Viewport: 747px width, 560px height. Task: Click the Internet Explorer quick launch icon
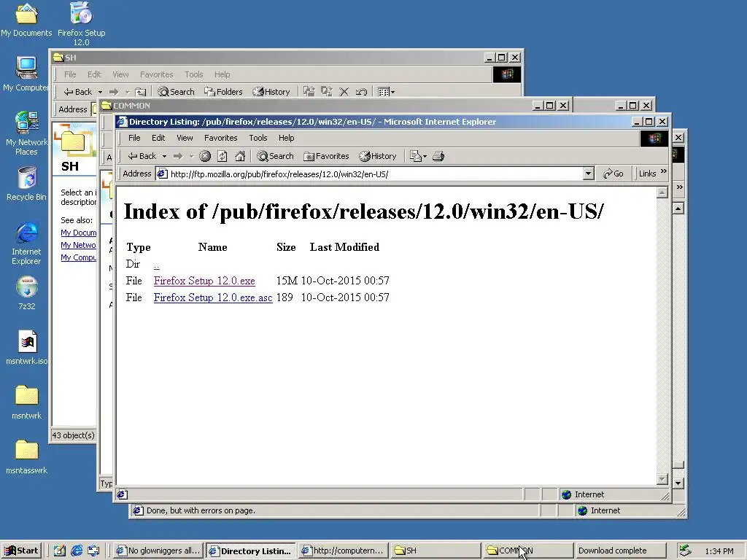click(x=77, y=551)
